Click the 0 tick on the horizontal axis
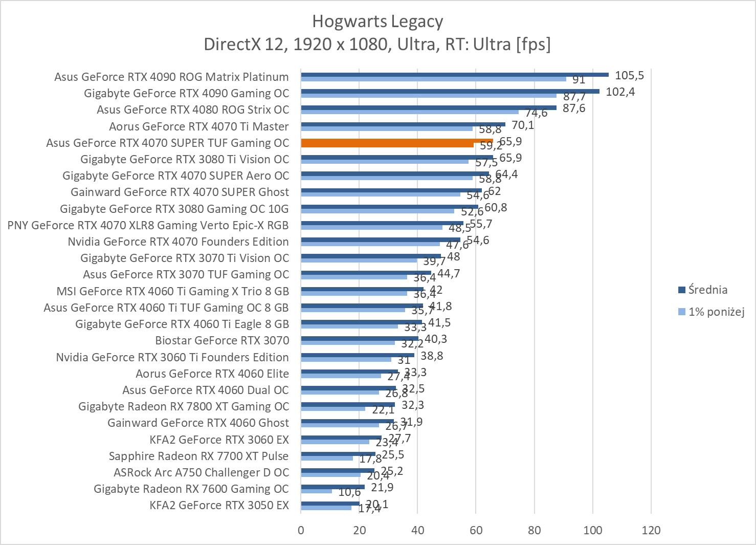Viewport: 756px width, 545px height. pyautogui.click(x=301, y=530)
